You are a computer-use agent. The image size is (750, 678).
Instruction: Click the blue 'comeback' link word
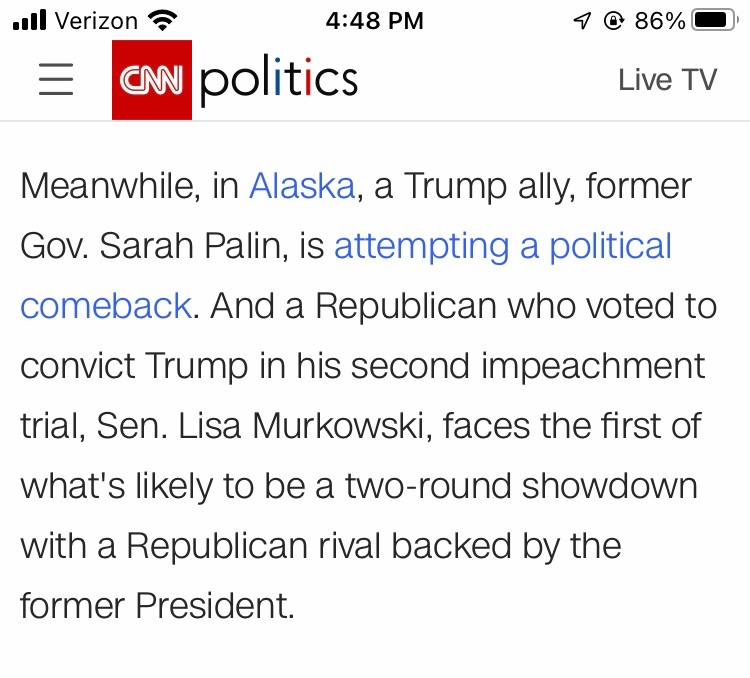(105, 306)
